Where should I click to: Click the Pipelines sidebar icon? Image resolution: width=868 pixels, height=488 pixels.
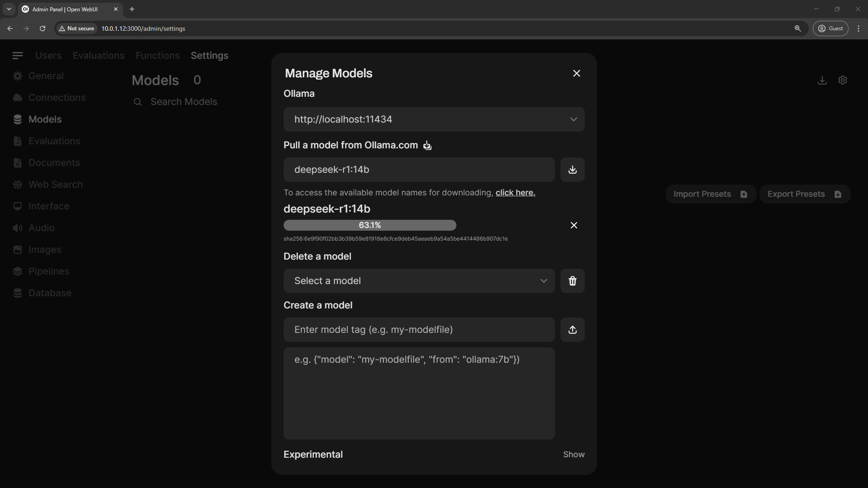(x=17, y=271)
